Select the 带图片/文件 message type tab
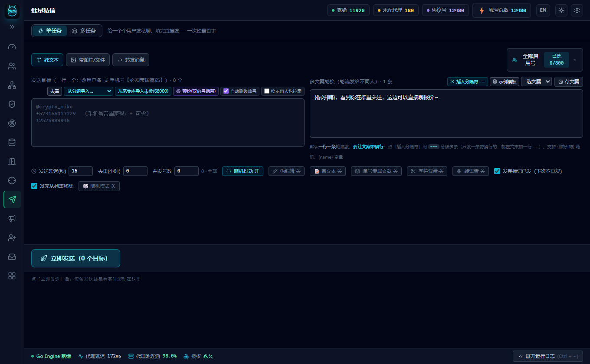This screenshot has height=364, width=590. (x=88, y=60)
